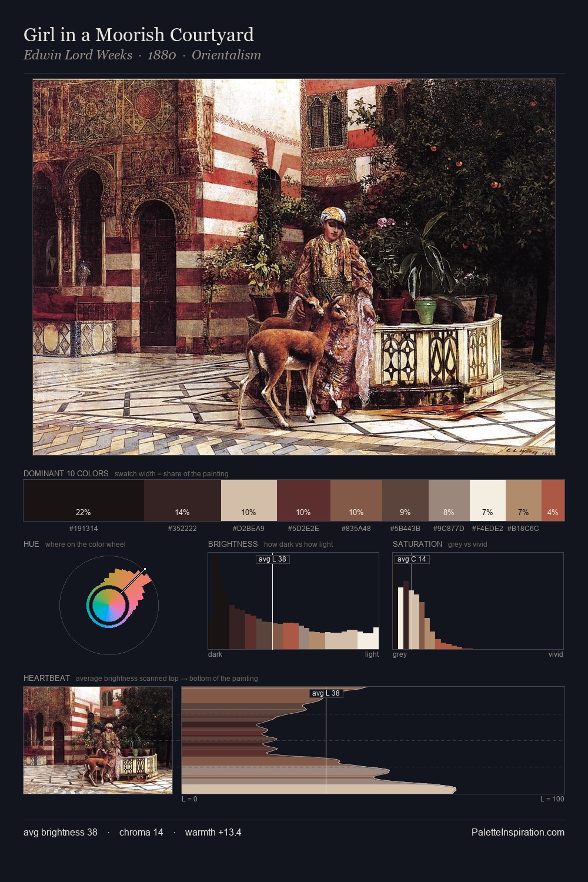Click the warmth +13.4 footer stat
Screen dimensions: 588x882
point(213,832)
